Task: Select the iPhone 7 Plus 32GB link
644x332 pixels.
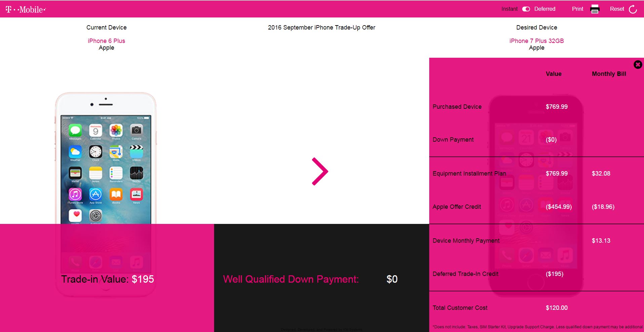Action: [x=536, y=41]
